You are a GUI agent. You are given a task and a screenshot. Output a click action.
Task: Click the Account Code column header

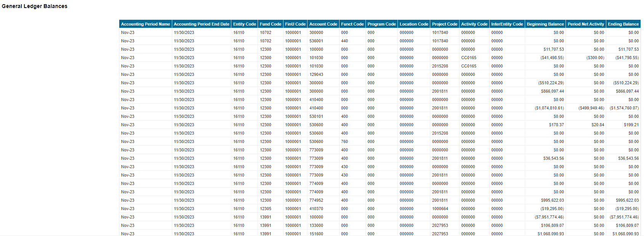coord(323,24)
